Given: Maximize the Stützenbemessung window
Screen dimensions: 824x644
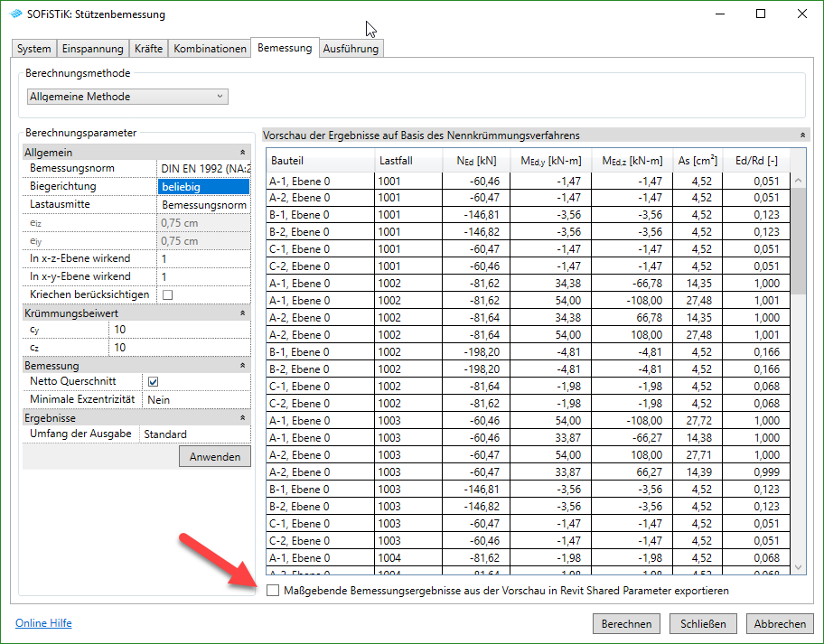Looking at the screenshot, I should click(761, 14).
